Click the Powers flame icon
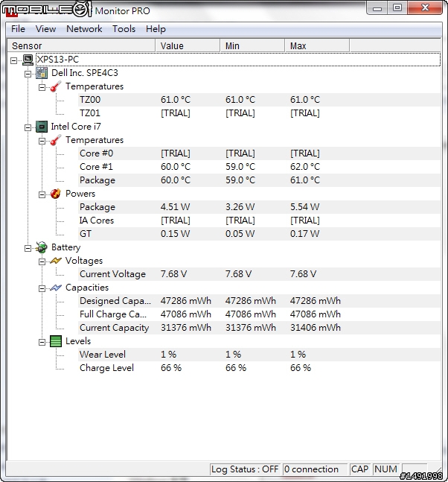Image resolution: width=448 pixels, height=482 pixels. point(56,194)
